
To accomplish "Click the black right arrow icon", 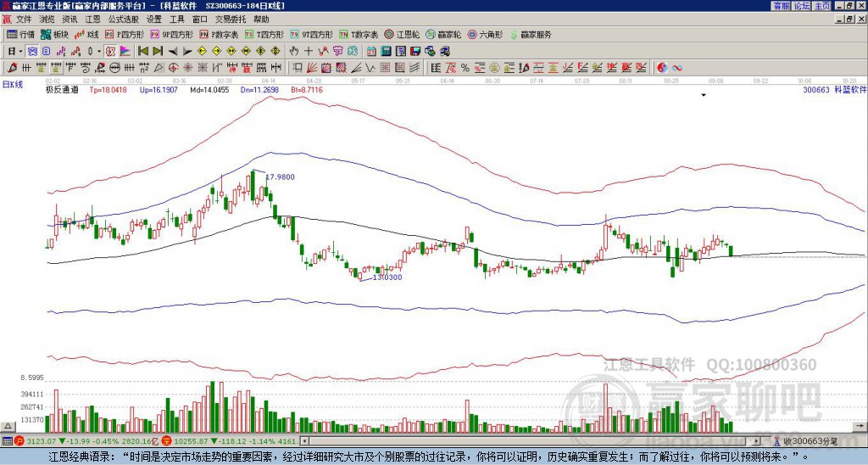I will (187, 52).
